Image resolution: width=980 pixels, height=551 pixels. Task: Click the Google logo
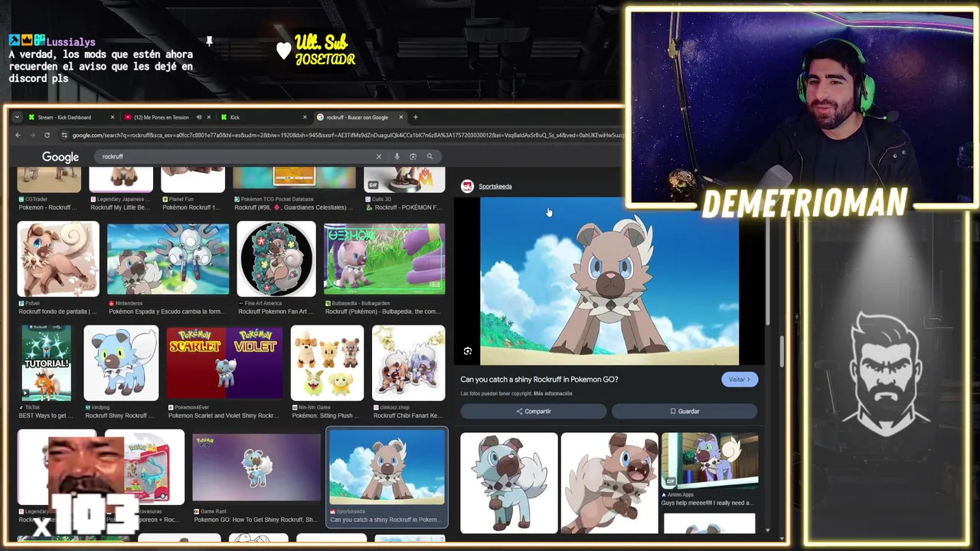[60, 157]
